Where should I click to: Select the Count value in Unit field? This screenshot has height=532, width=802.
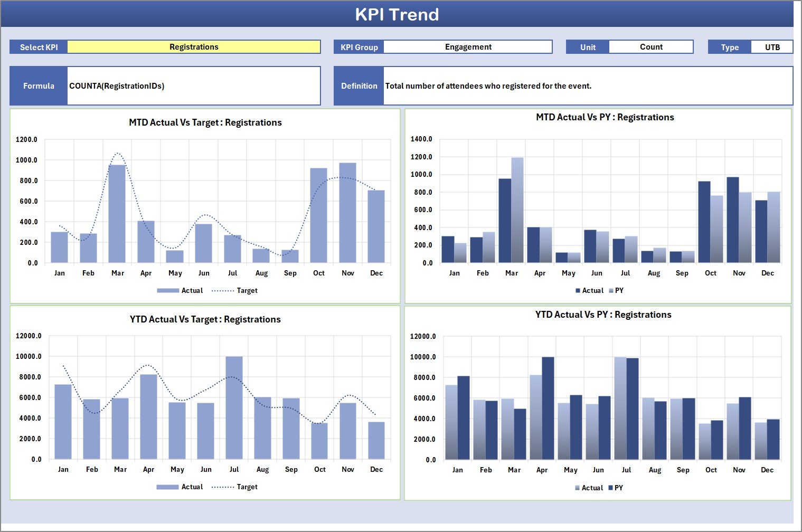point(651,46)
